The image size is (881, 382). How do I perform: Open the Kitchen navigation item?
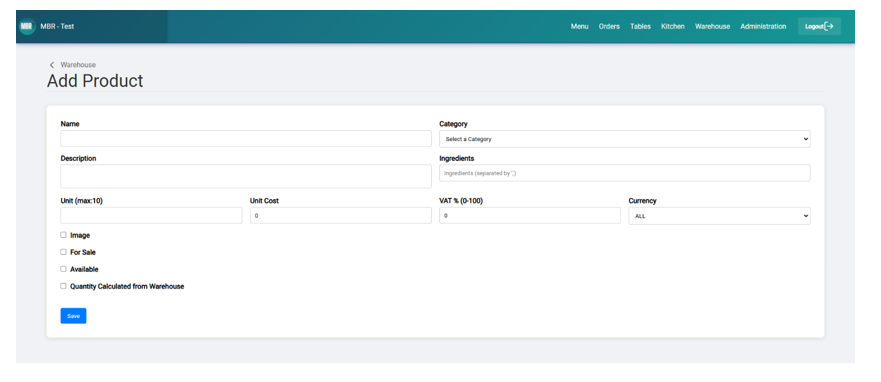click(x=673, y=26)
